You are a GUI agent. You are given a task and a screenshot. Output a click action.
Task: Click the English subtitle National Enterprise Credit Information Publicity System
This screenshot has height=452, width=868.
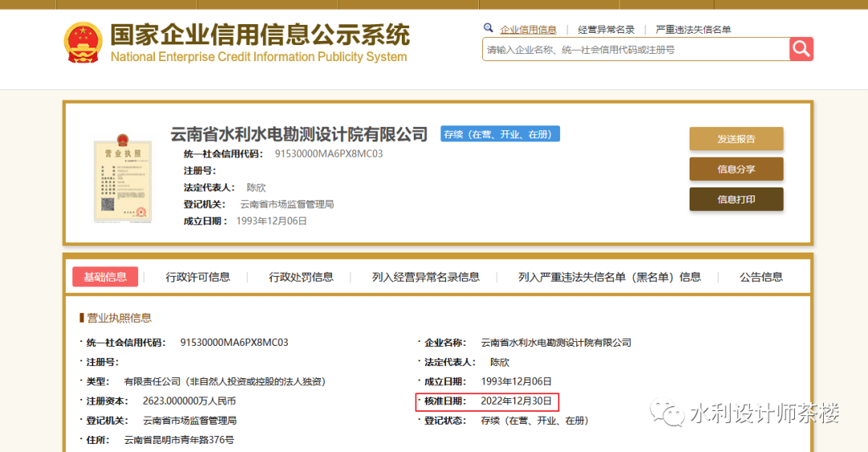click(x=259, y=57)
